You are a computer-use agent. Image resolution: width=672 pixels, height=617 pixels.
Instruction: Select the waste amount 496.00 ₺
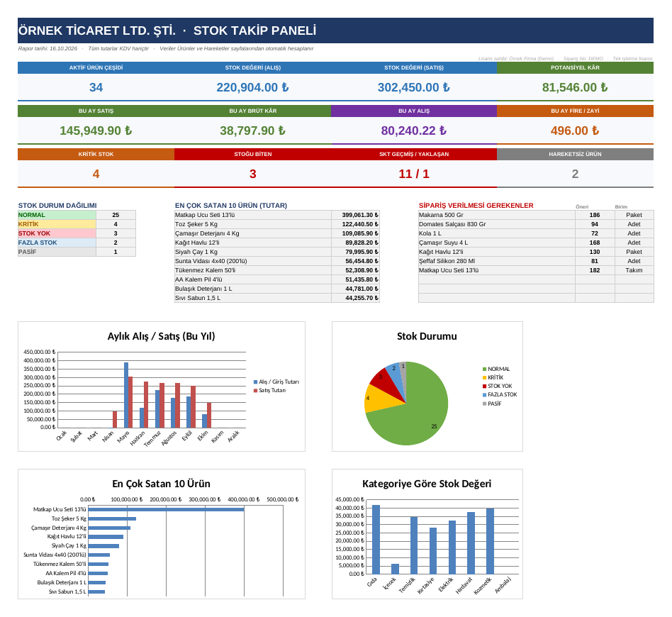click(575, 130)
